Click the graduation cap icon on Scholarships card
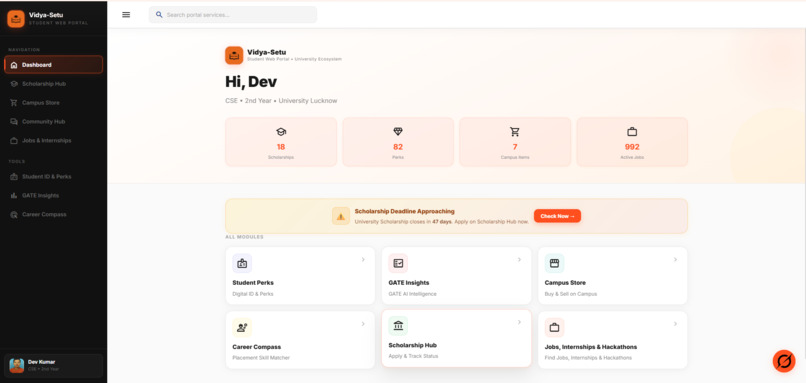The image size is (806, 383). click(x=281, y=132)
